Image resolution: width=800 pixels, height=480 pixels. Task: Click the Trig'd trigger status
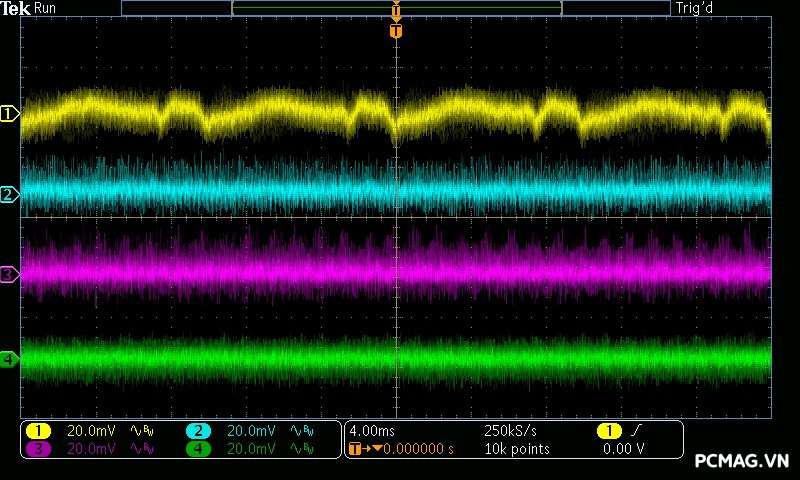click(694, 8)
